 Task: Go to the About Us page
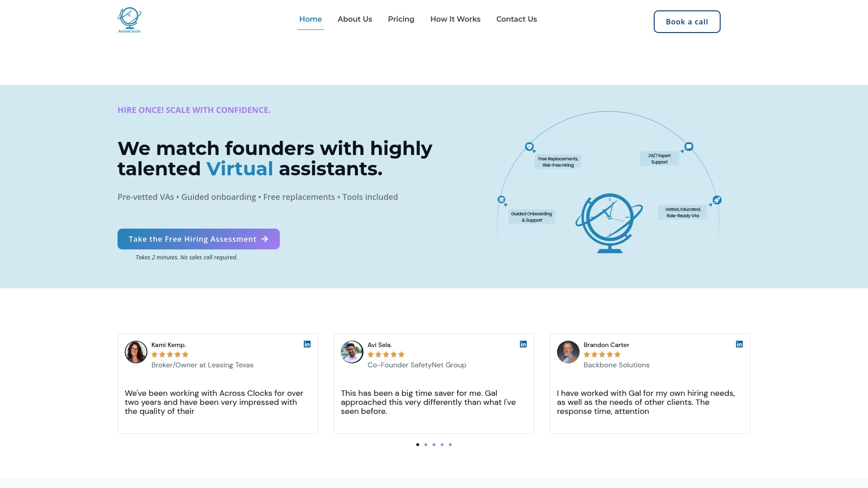click(355, 19)
